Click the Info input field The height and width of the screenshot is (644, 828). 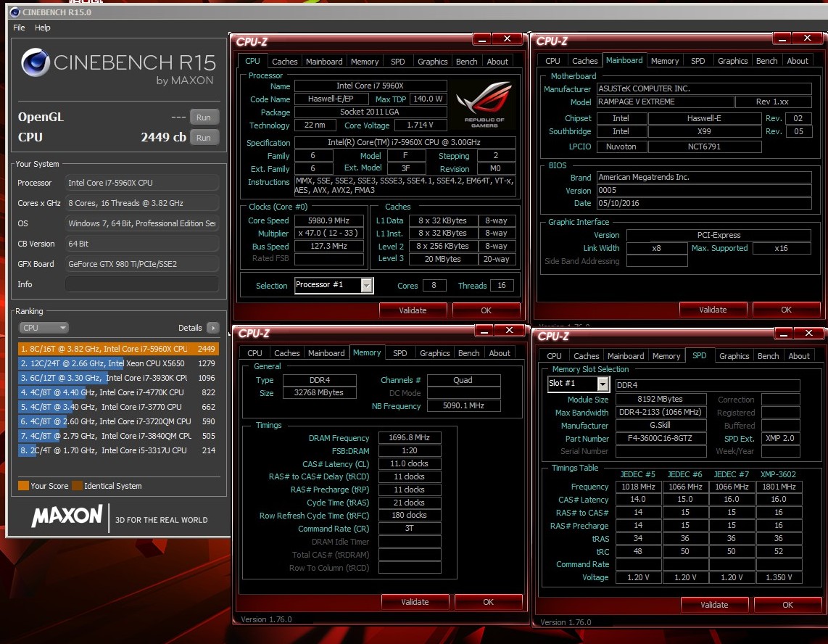[141, 284]
